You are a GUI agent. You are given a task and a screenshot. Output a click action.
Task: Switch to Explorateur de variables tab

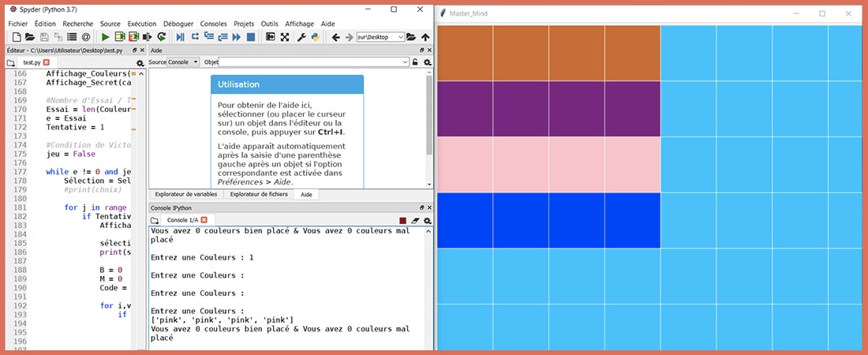pos(185,194)
